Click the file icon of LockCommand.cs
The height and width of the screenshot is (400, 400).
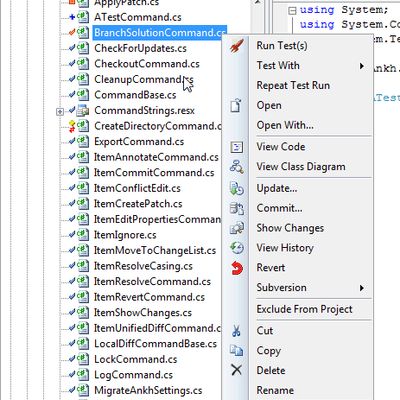tap(83, 359)
